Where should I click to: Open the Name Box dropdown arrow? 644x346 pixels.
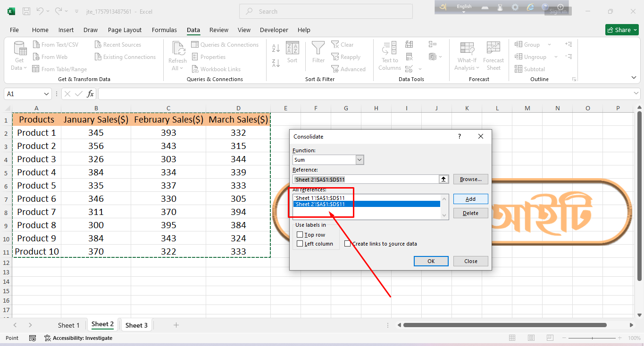pos(46,94)
